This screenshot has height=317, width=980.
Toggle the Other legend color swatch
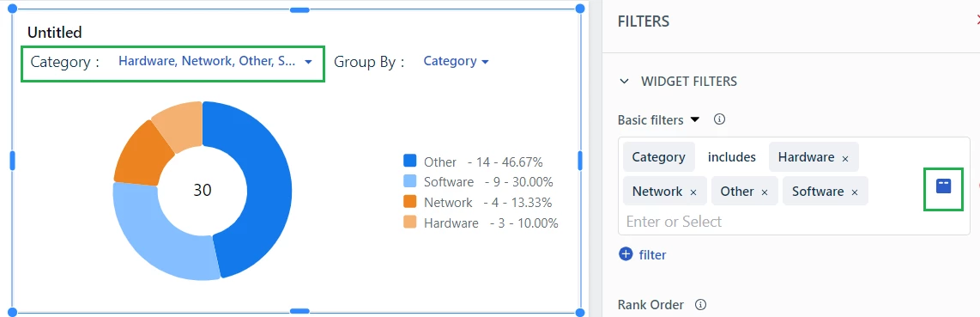click(410, 162)
